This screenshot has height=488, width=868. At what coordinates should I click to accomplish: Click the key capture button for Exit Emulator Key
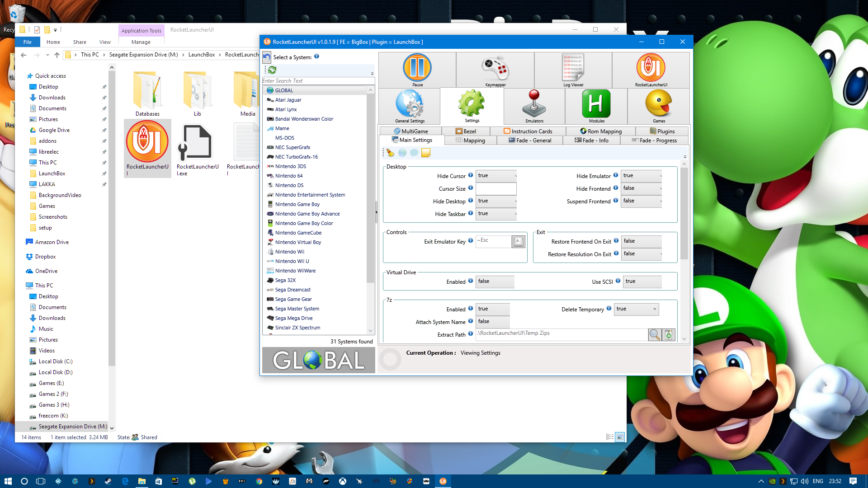tap(518, 241)
